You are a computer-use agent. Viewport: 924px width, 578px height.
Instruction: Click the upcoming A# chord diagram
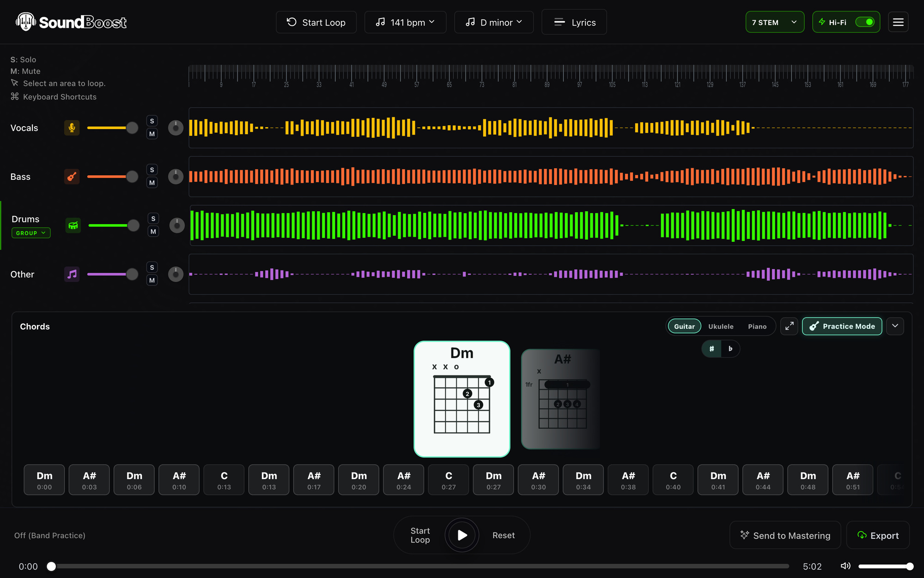coord(560,399)
